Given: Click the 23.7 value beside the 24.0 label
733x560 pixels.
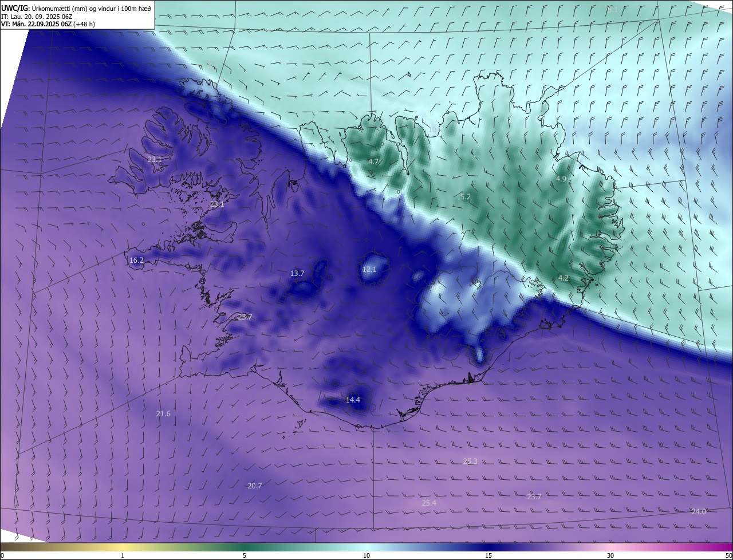Looking at the screenshot, I should pos(534,496).
